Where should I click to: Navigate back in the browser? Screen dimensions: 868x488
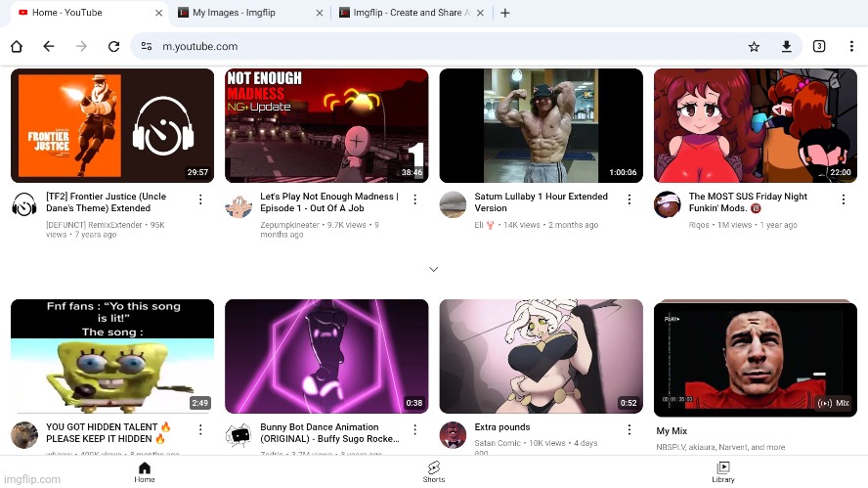pos(49,47)
